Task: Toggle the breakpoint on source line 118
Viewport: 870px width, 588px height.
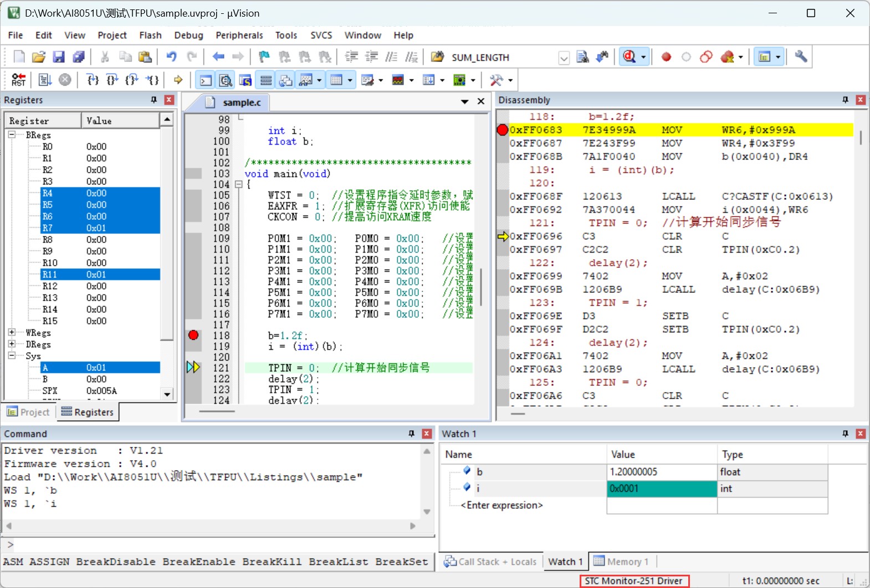Action: pyautogui.click(x=193, y=335)
